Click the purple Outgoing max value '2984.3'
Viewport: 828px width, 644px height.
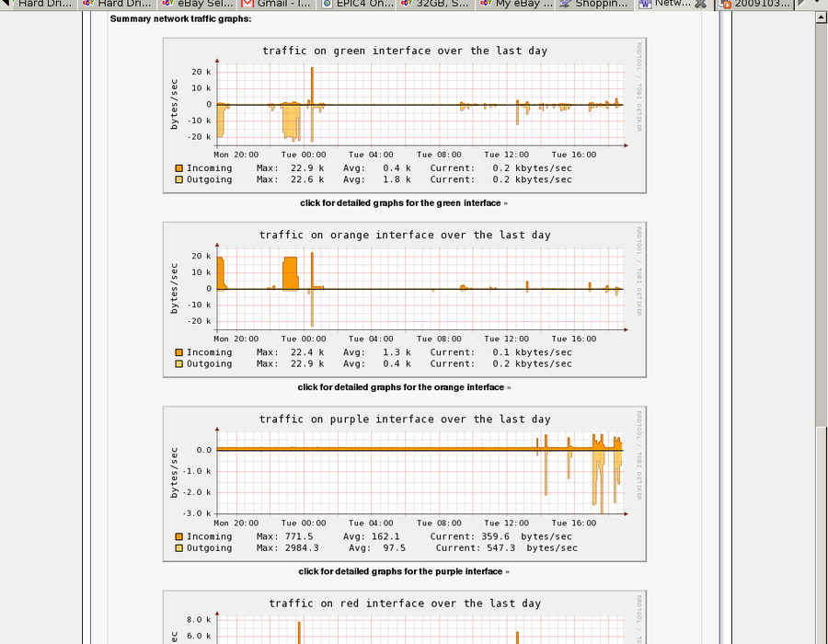(x=302, y=548)
